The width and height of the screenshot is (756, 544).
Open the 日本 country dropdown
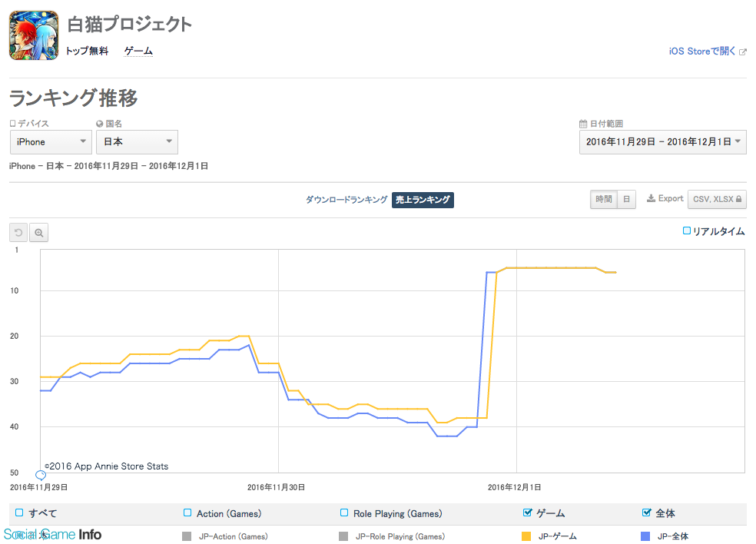point(137,142)
